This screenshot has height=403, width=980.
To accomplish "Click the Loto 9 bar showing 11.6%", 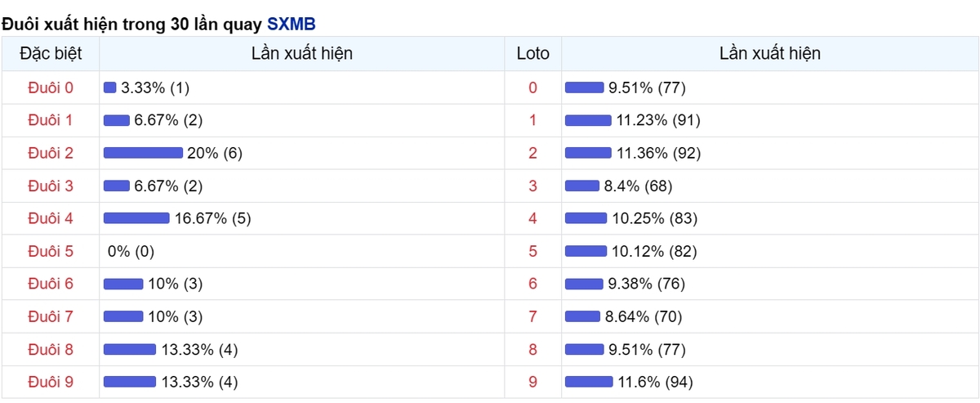I will tap(589, 382).
